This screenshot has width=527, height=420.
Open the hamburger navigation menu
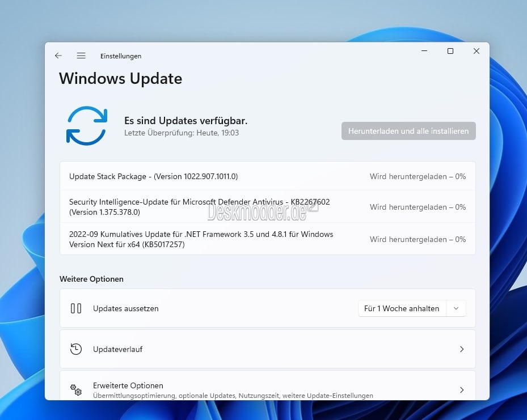[81, 56]
